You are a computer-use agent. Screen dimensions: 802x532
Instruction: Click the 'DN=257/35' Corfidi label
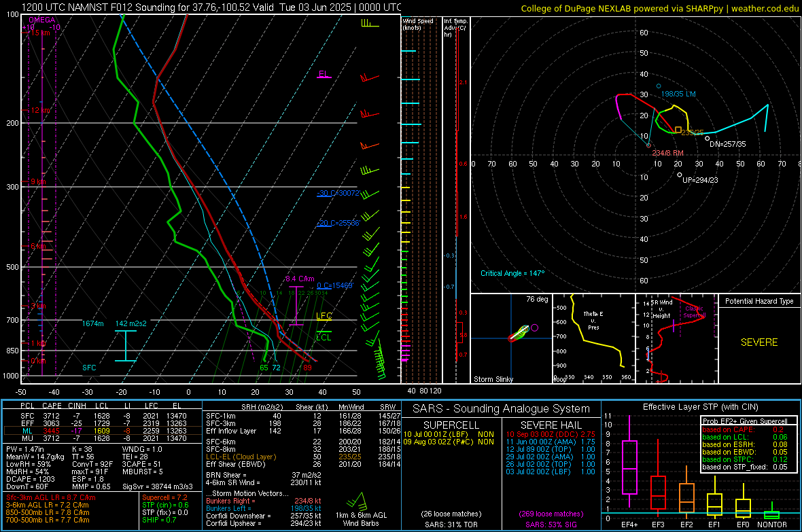(x=727, y=144)
